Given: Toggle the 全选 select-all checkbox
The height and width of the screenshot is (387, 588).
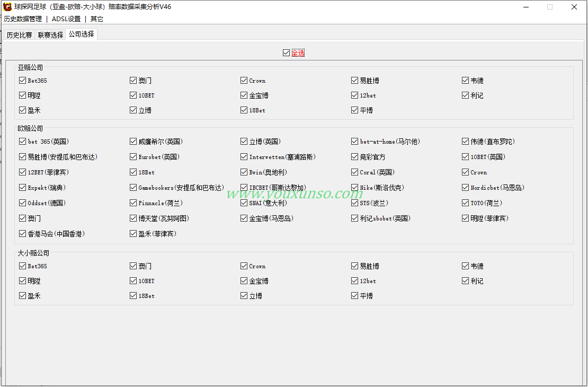Looking at the screenshot, I should point(287,53).
